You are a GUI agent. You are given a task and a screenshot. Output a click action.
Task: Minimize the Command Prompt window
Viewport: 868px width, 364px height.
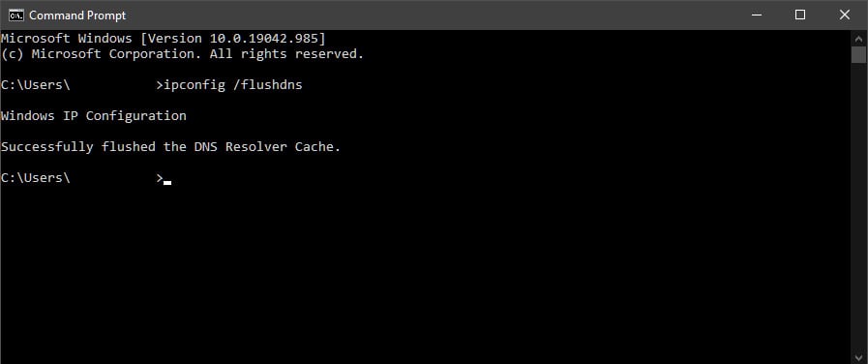click(x=756, y=15)
